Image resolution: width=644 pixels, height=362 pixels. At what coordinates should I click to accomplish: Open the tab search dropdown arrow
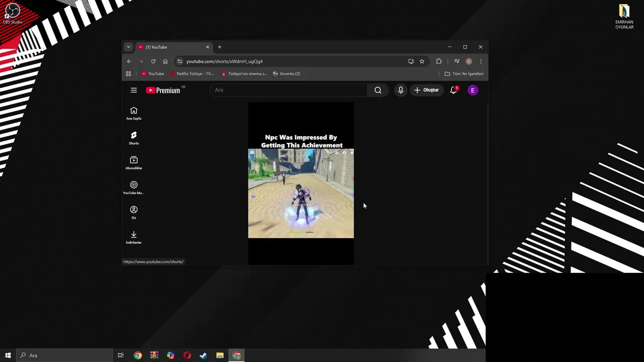coord(128,47)
